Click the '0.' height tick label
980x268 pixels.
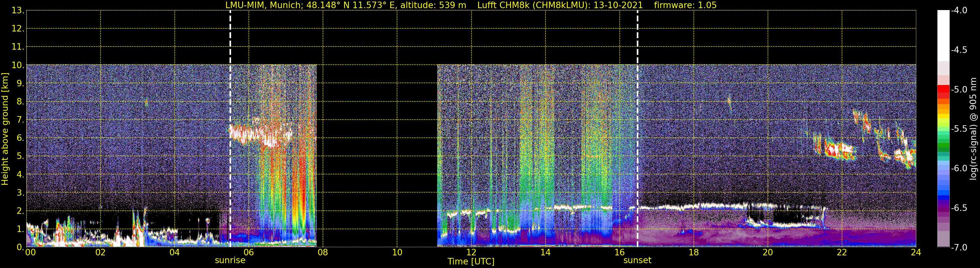[x=20, y=247]
